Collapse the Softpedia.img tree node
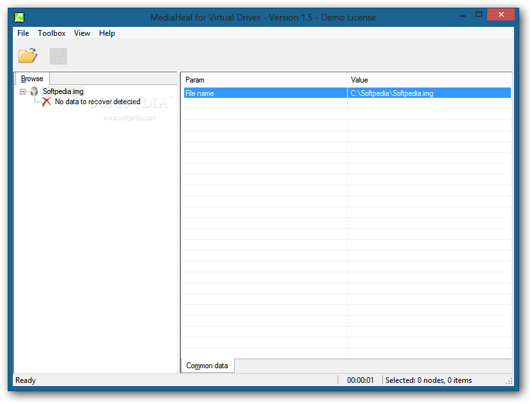532x404 pixels. point(23,91)
